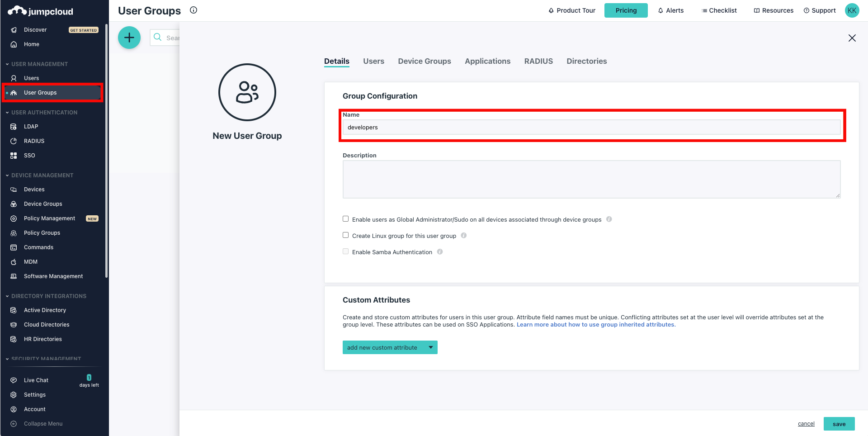Click the search groups field
Image resolution: width=868 pixels, height=436 pixels.
coord(165,38)
